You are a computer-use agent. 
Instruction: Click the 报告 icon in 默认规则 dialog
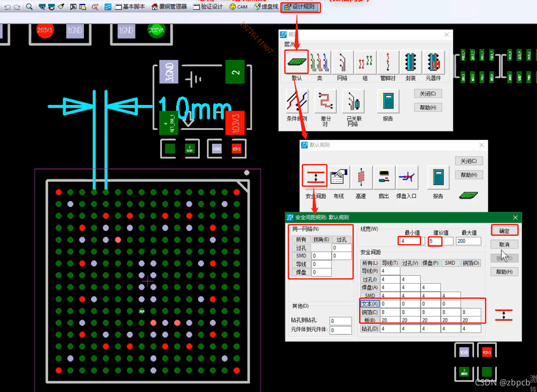437,178
